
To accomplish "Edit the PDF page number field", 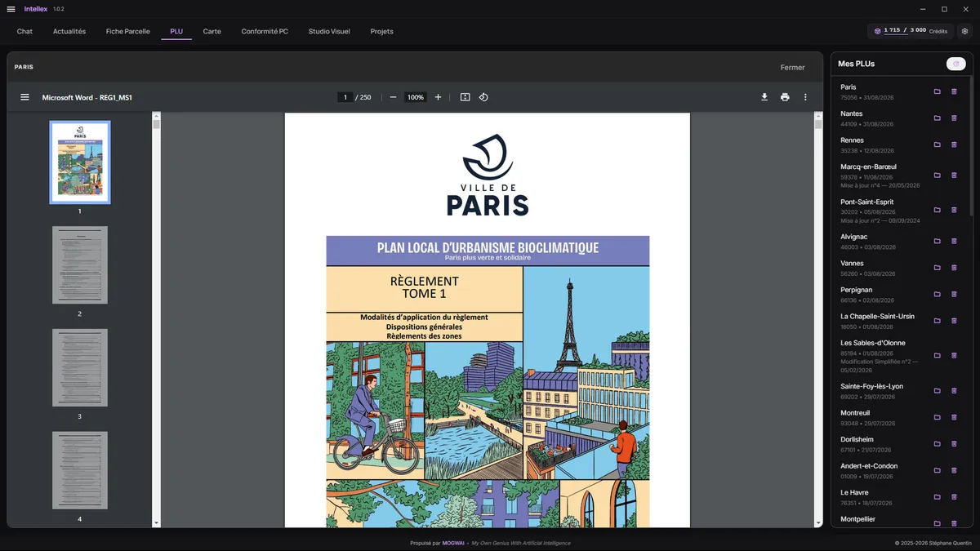I will pos(345,97).
